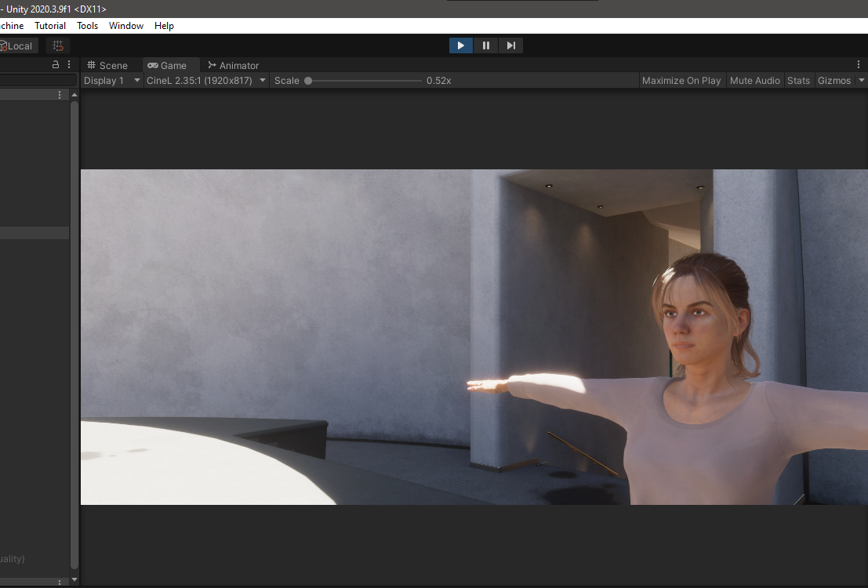Open left panel three-dot options menu
This screenshot has height=588, width=868.
pos(69,65)
